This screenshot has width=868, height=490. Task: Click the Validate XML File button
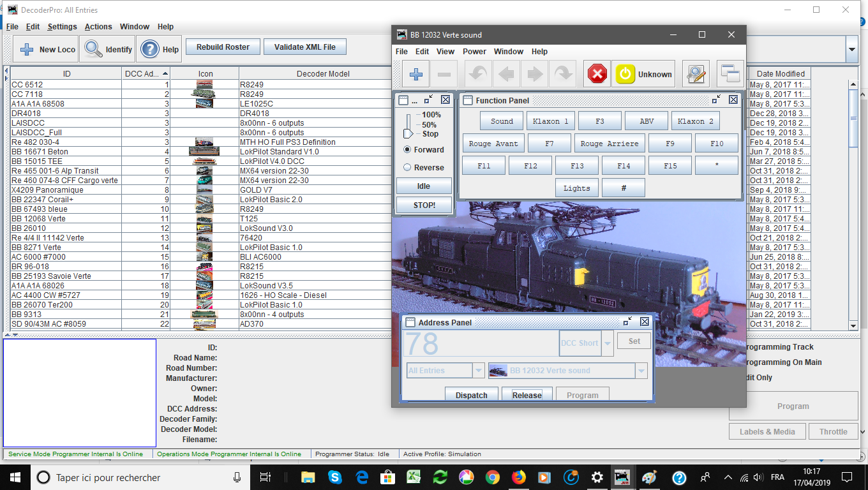305,47
